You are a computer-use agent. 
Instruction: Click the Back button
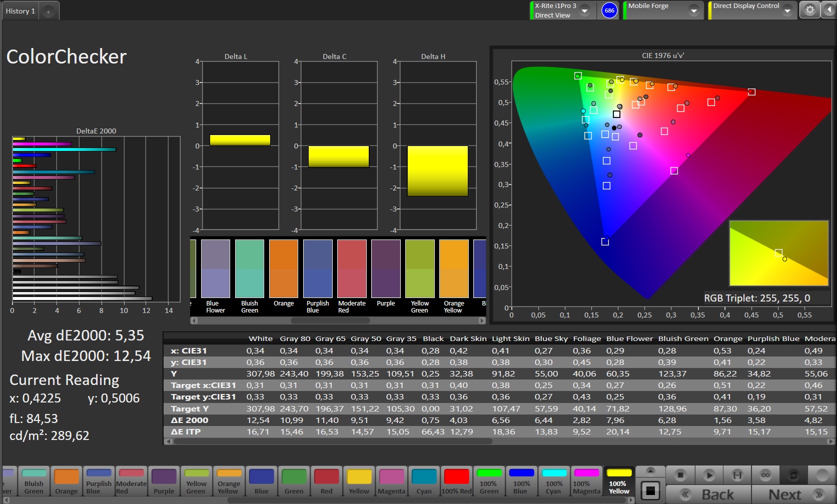(708, 494)
